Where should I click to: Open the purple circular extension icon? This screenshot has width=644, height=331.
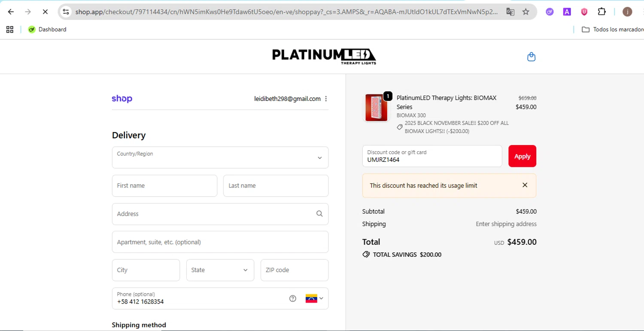coord(550,12)
